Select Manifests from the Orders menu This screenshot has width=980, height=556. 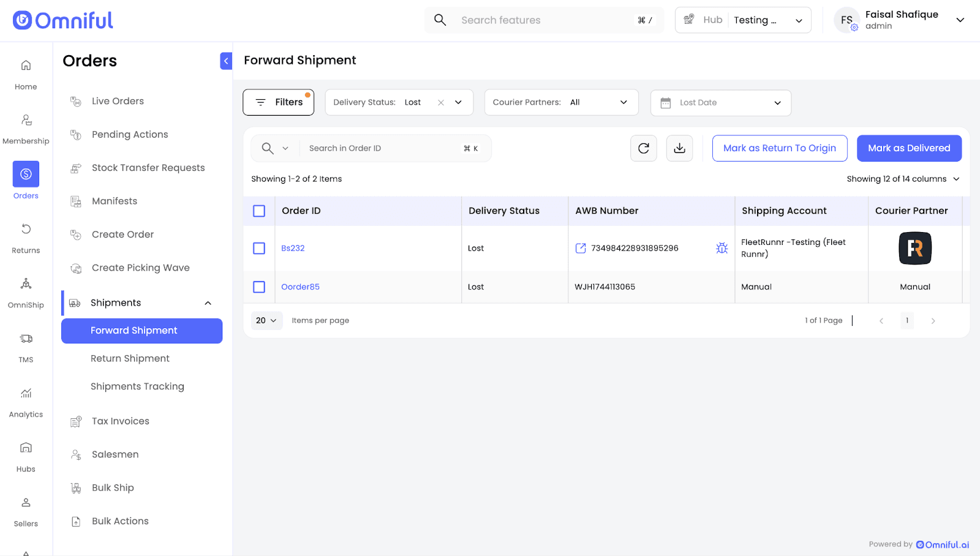(x=115, y=201)
